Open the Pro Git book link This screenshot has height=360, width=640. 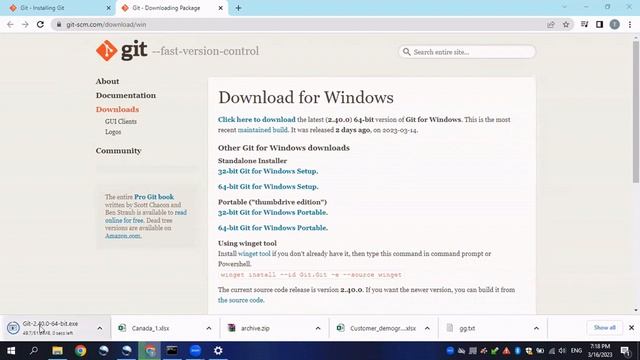pos(154,197)
